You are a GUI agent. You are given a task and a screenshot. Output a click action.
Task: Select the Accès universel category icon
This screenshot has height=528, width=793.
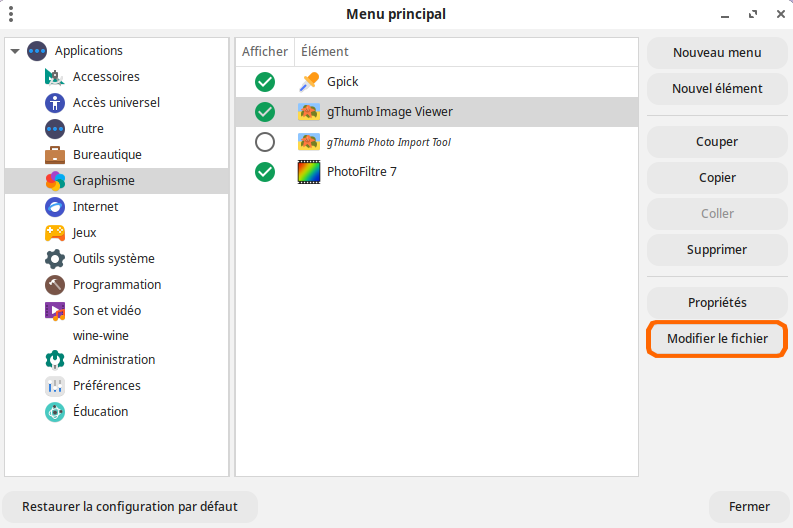point(55,103)
